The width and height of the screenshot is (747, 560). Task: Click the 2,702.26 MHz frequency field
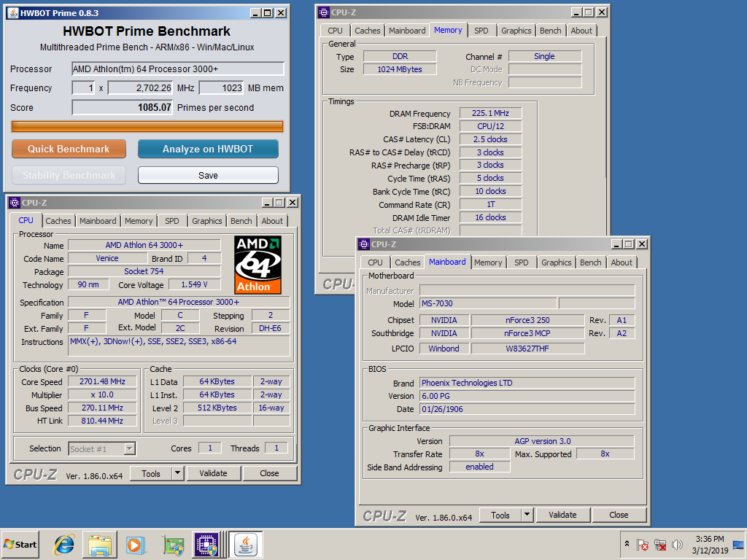pyautogui.click(x=140, y=88)
